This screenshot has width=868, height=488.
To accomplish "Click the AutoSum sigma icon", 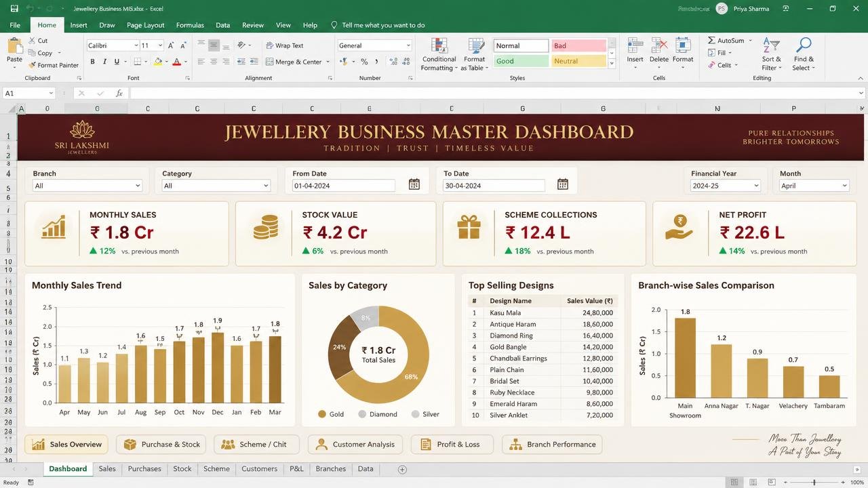I will click(x=711, y=41).
